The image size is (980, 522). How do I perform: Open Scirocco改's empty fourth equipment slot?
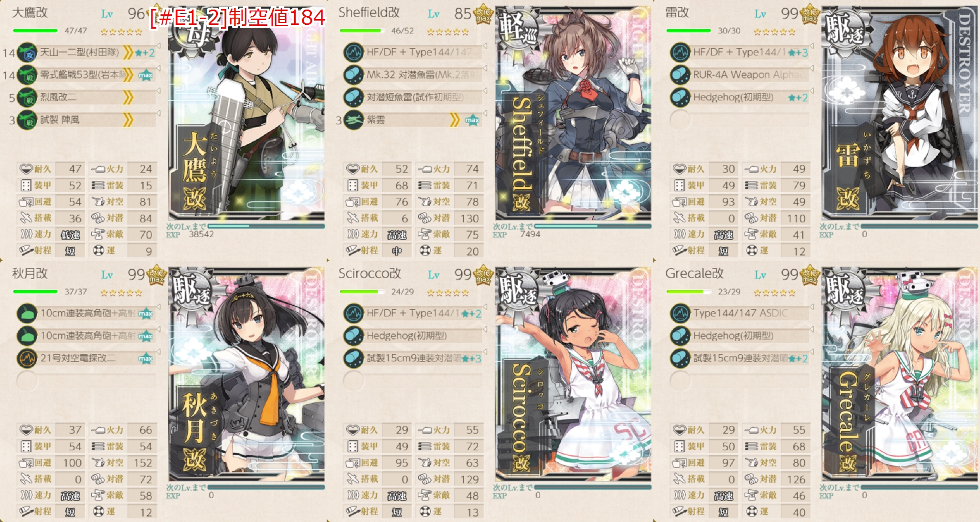point(413,381)
